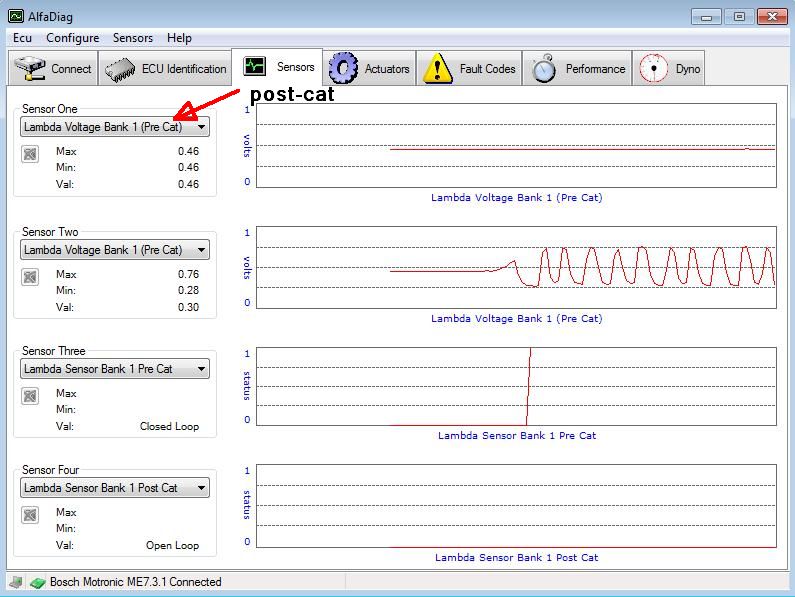The image size is (795, 597).
Task: Click the Sensor One reset icon
Action: coord(31,153)
